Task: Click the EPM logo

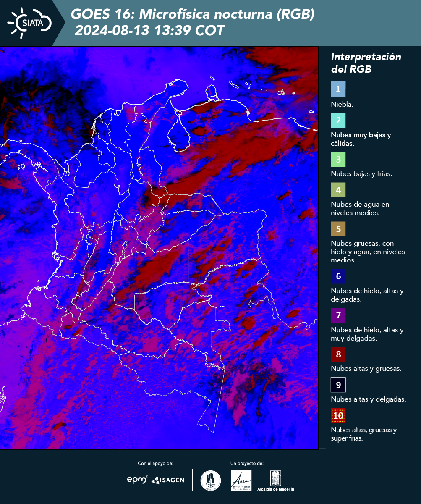Action: [137, 480]
